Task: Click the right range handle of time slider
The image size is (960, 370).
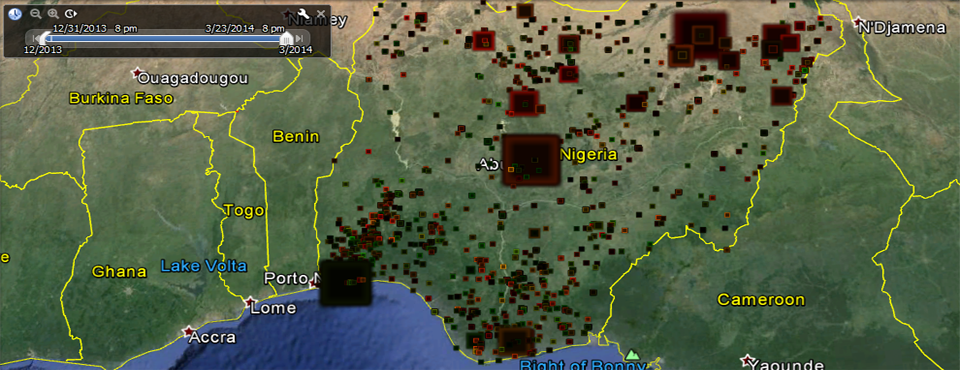Action: pos(287,39)
